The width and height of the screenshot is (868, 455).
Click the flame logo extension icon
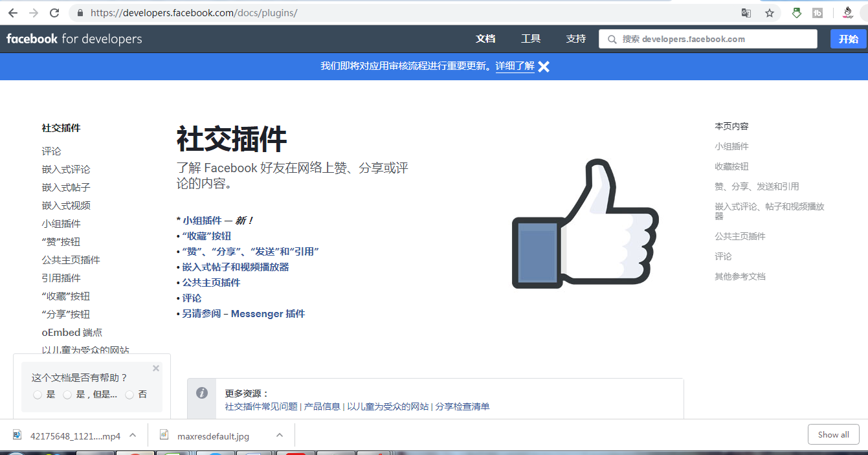coord(847,13)
